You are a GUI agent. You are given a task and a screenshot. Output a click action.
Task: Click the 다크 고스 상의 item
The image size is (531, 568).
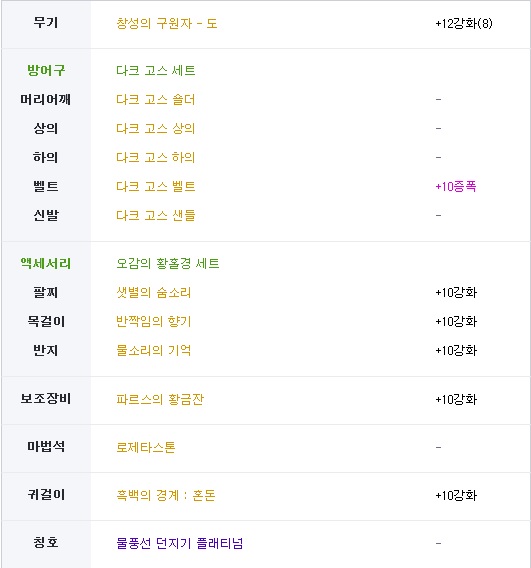(156, 128)
